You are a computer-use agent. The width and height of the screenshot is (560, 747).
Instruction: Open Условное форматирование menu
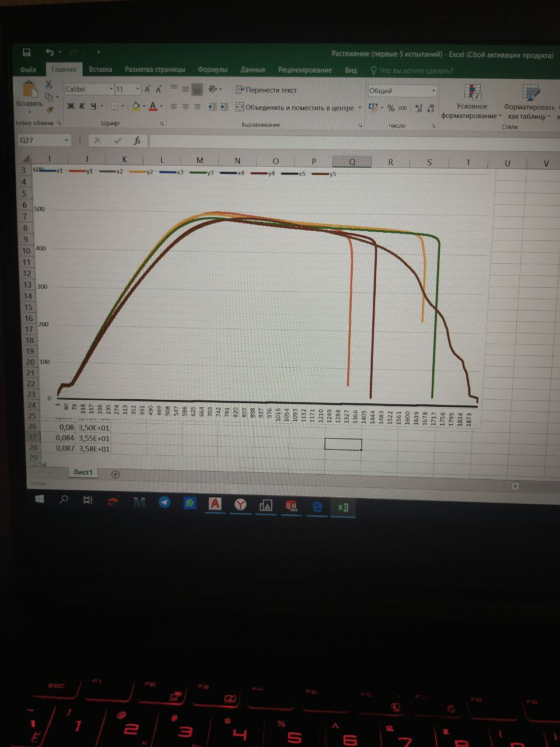click(x=471, y=102)
